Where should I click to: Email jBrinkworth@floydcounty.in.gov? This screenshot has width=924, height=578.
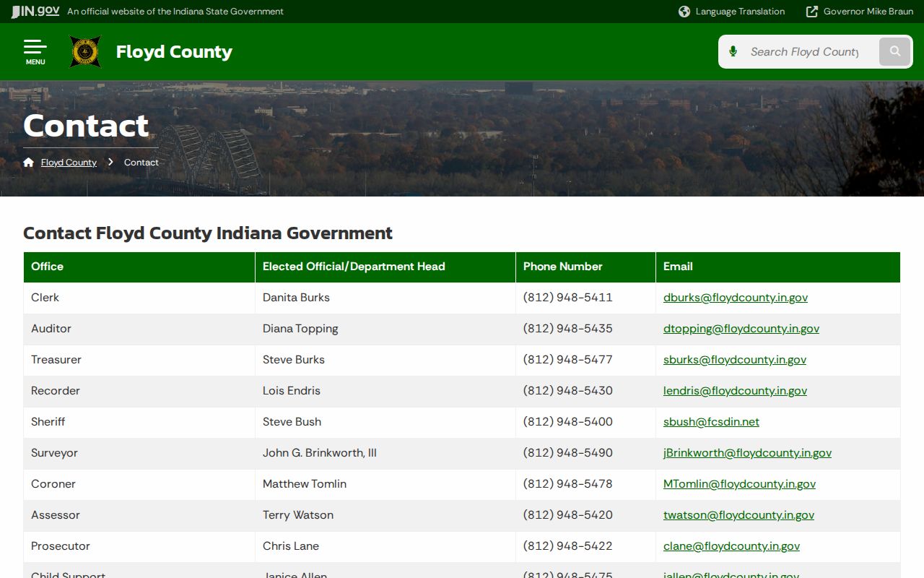(x=747, y=453)
